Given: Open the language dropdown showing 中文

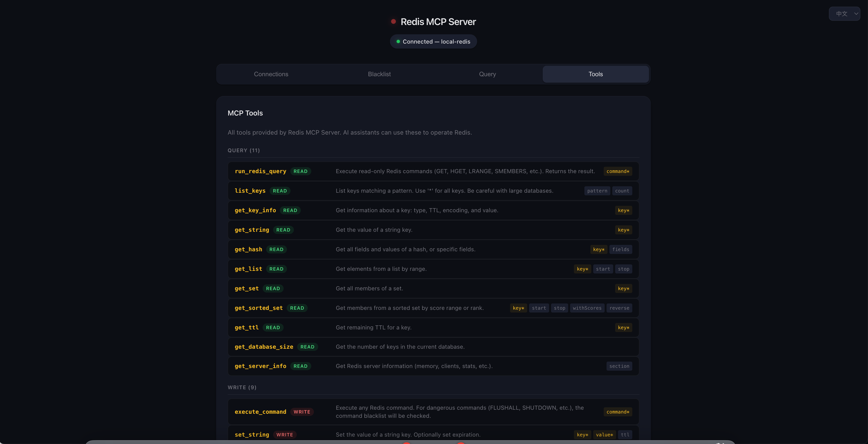Looking at the screenshot, I should tap(844, 14).
